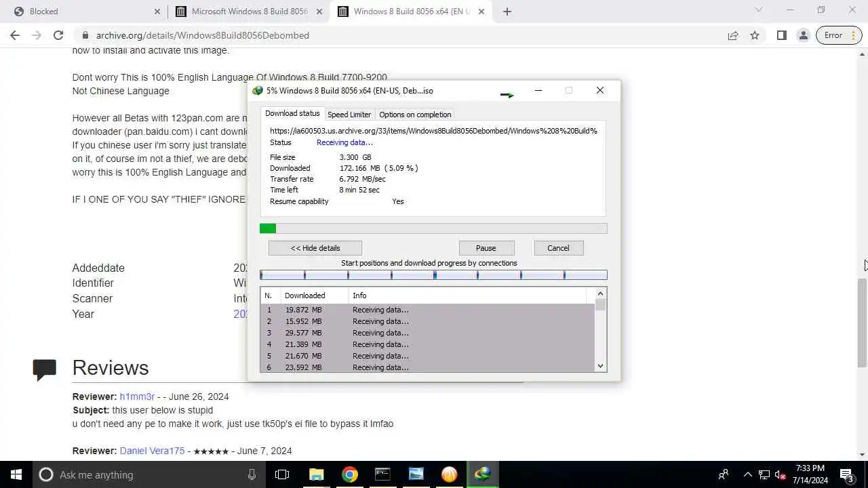Collapse the details with Hide details button
Screen dimensions: 868x488
click(315, 248)
